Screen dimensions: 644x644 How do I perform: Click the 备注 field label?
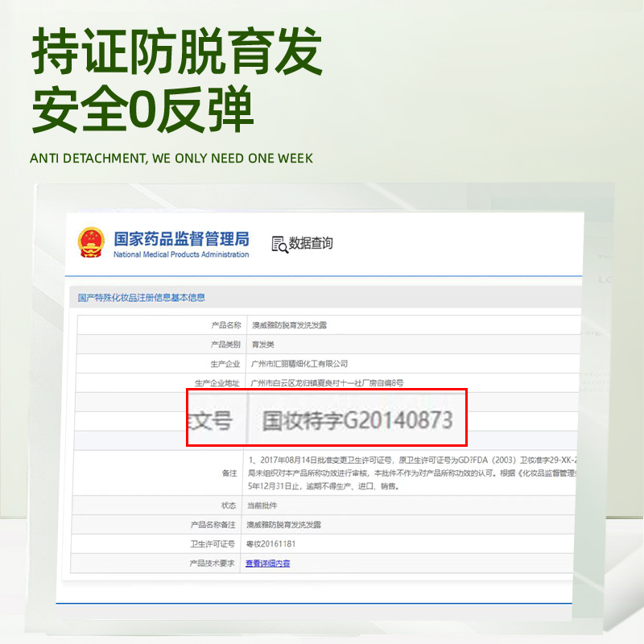229,473
